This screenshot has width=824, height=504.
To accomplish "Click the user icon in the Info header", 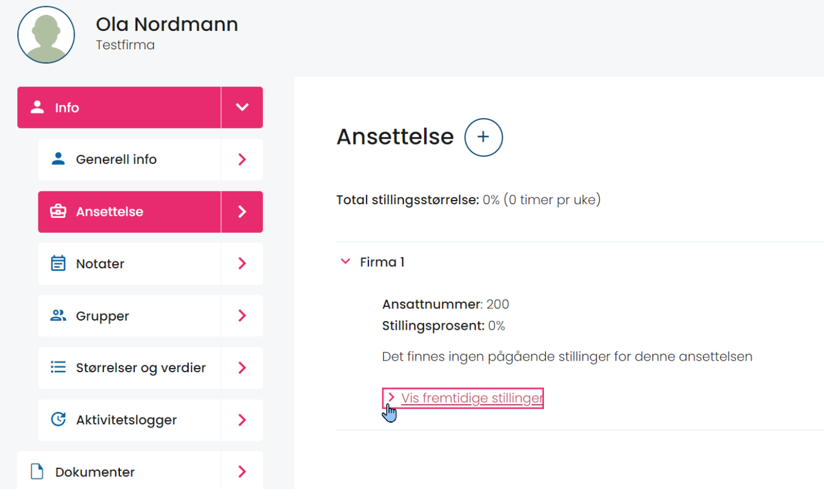I will (37, 107).
